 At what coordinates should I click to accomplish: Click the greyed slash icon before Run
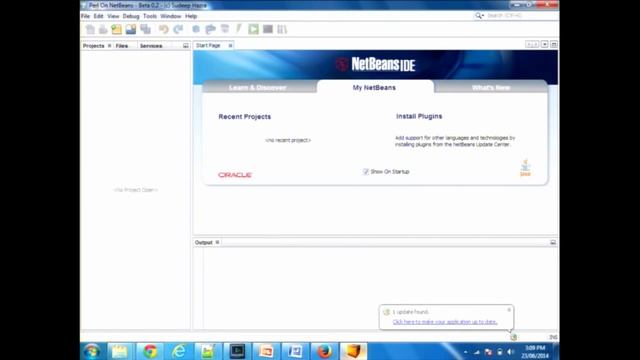(x=239, y=29)
